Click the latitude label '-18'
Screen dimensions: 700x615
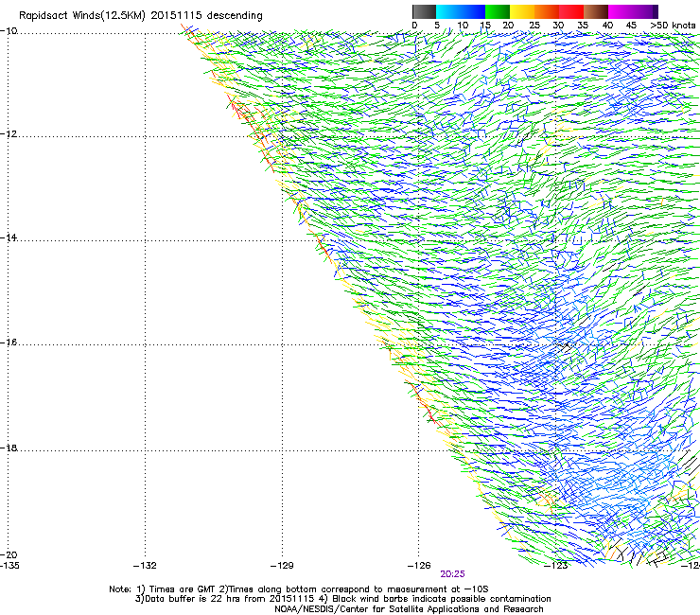[x=9, y=448]
